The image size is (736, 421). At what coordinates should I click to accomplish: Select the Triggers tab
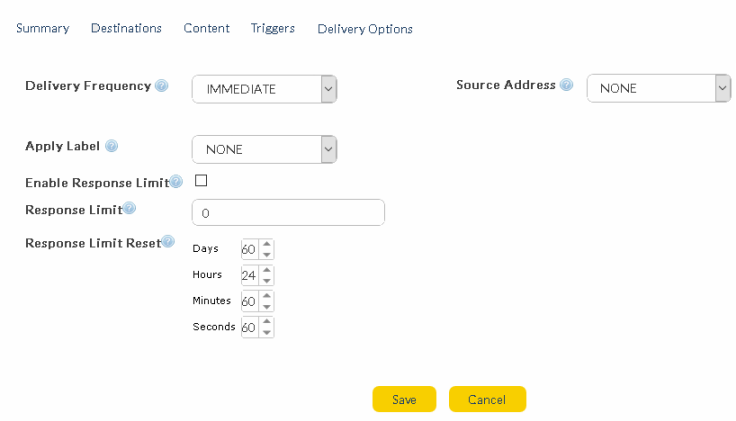click(x=272, y=28)
